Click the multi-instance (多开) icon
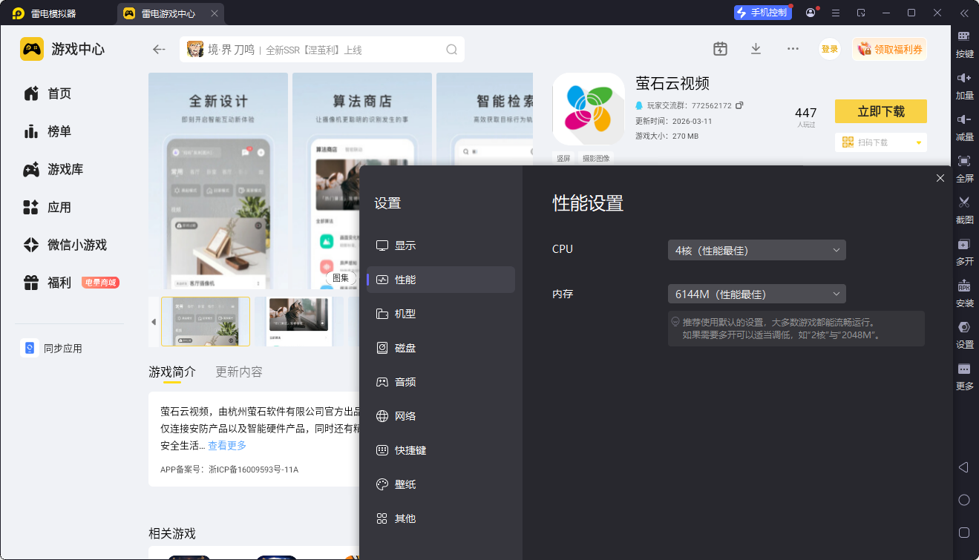This screenshot has width=979, height=560. (x=964, y=245)
